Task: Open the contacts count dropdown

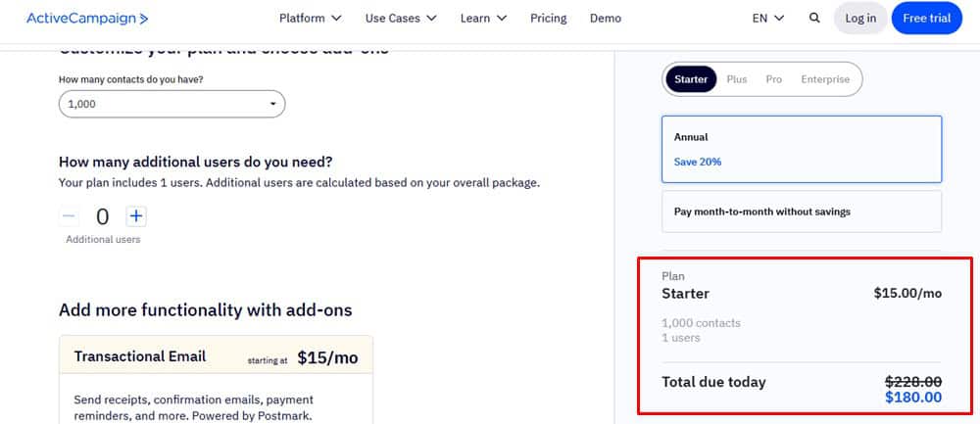Action: pyautogui.click(x=171, y=104)
